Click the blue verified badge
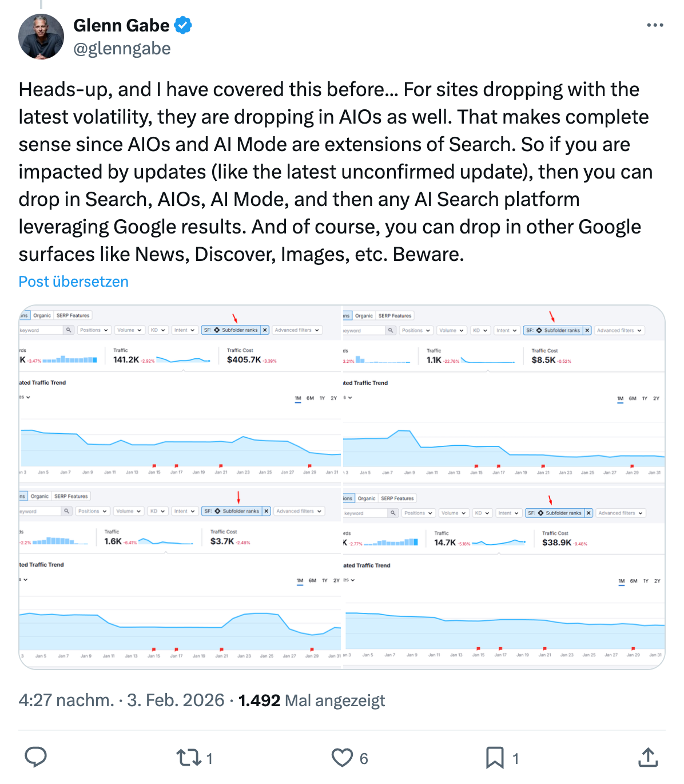This screenshot has height=784, width=684. [183, 25]
